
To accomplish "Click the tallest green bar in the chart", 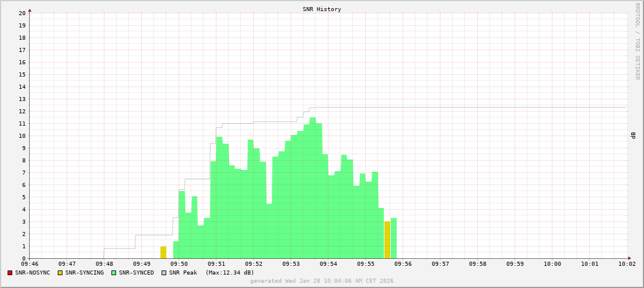I will [x=313, y=187].
